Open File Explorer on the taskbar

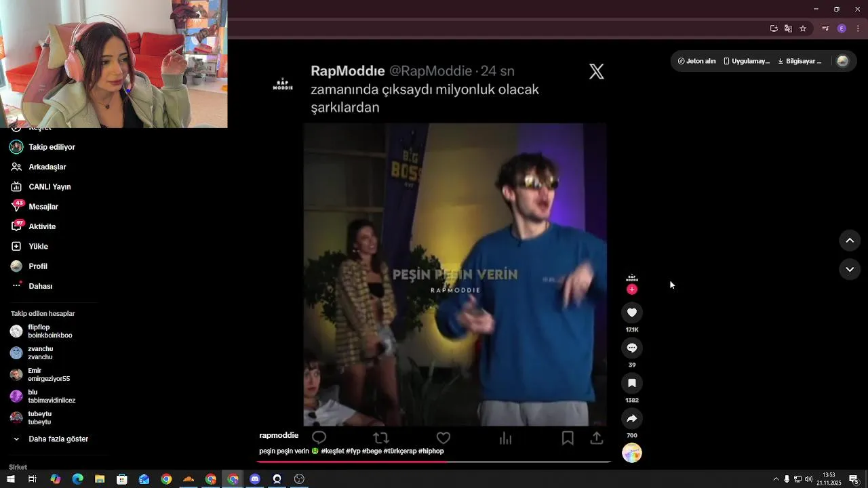100,479
